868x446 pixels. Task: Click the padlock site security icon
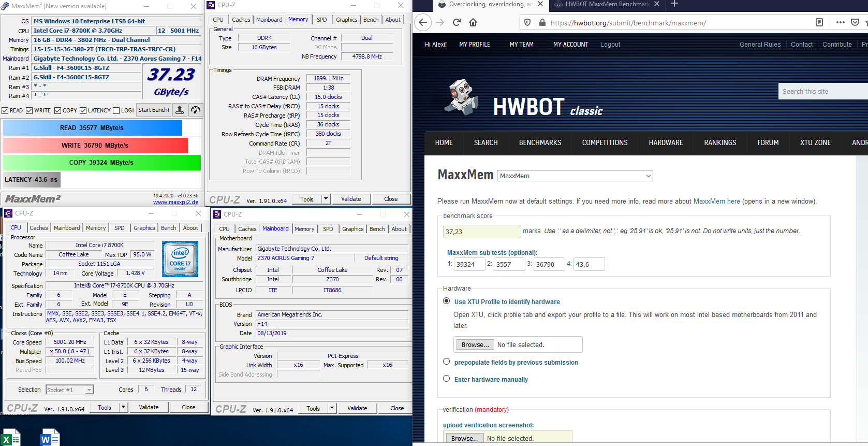pos(542,23)
